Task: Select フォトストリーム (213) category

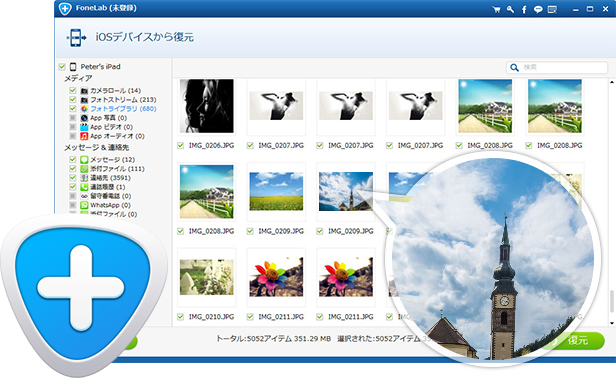Action: pyautogui.click(x=123, y=100)
